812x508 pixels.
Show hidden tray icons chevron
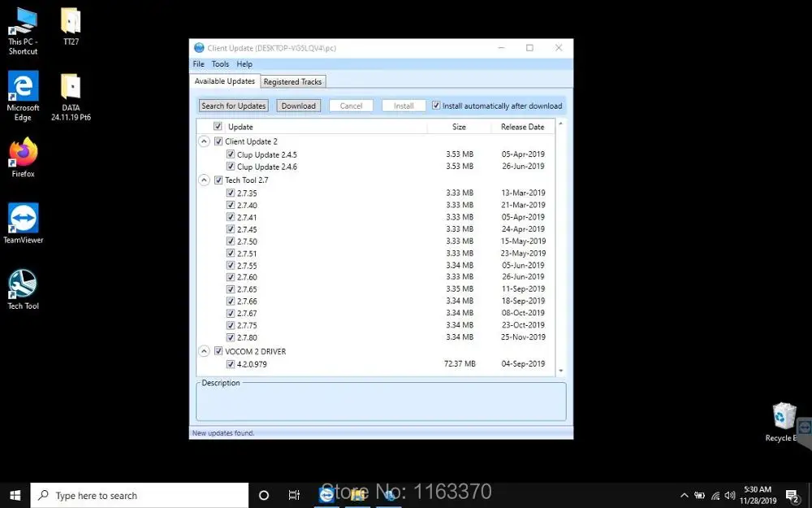684,496
